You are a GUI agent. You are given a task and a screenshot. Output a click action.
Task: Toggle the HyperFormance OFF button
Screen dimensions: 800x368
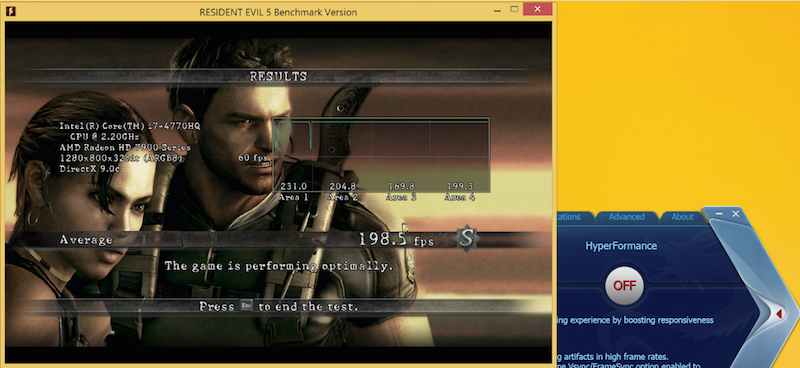(x=624, y=285)
